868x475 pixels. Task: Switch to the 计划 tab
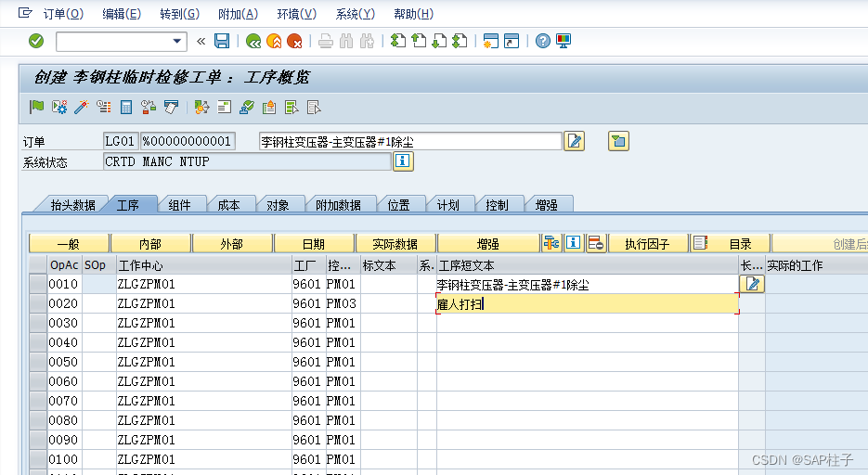447,205
